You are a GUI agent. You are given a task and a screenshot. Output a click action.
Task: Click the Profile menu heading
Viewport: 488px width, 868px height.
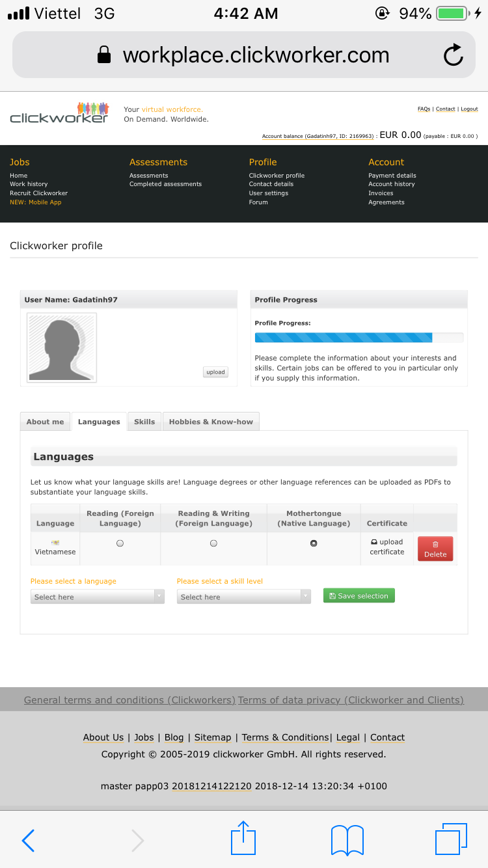click(263, 162)
